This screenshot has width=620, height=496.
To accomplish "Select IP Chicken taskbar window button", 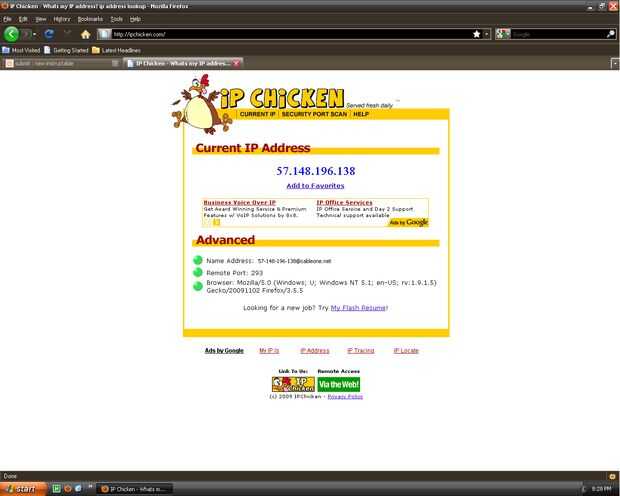I will [x=135, y=489].
